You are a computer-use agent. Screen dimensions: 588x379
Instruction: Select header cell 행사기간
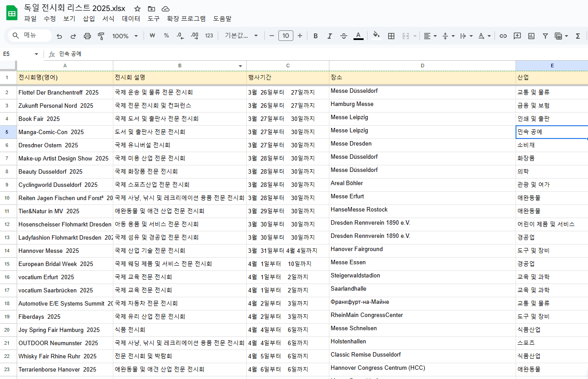click(x=288, y=77)
